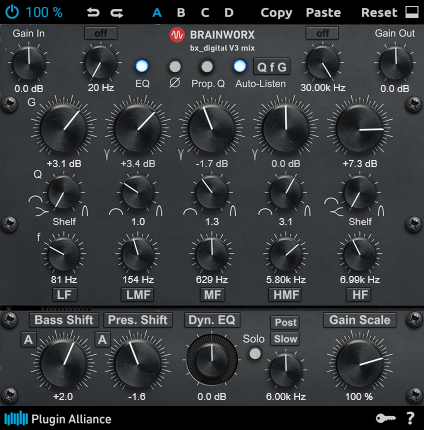
Task: Toggle the Prop. Q LED button
Action: [x=207, y=66]
